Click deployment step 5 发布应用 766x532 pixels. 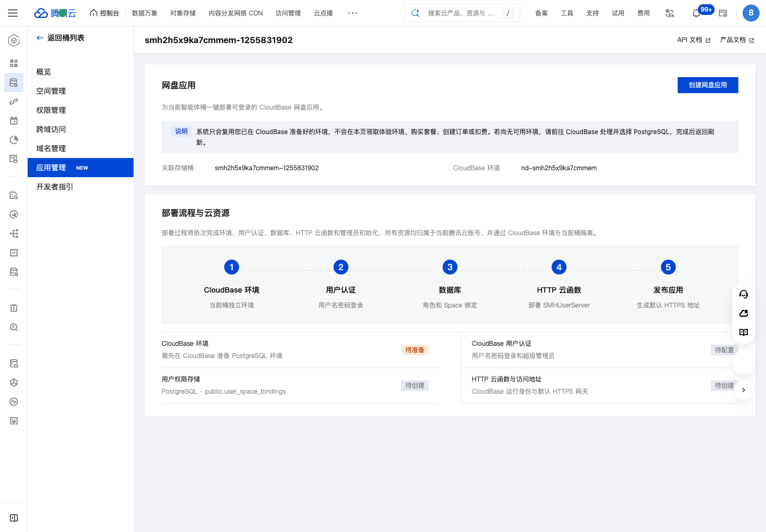[x=668, y=285]
